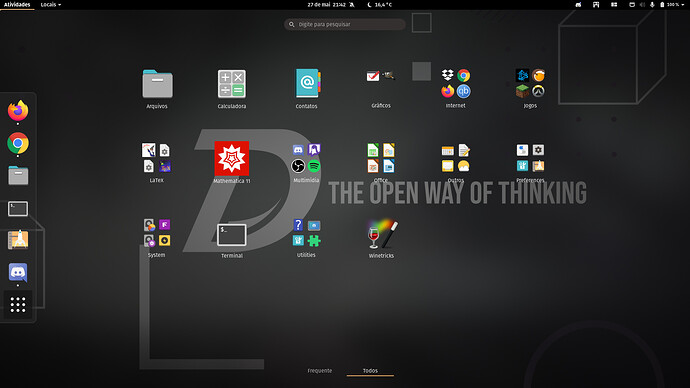Click the Show Applications grid button

[x=18, y=304]
